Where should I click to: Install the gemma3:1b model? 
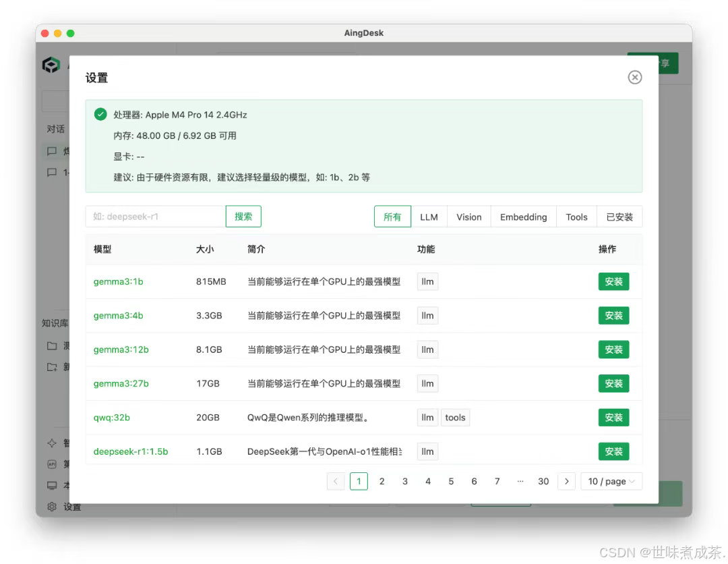[x=614, y=281]
